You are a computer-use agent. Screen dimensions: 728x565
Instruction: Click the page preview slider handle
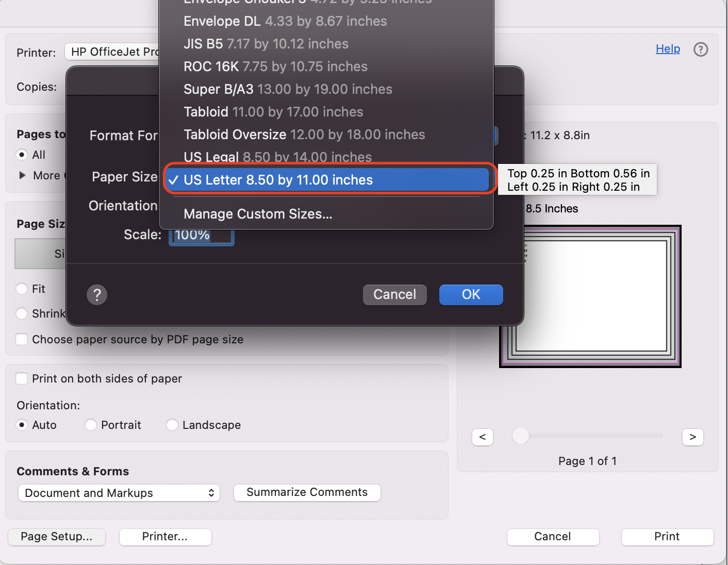pos(520,436)
